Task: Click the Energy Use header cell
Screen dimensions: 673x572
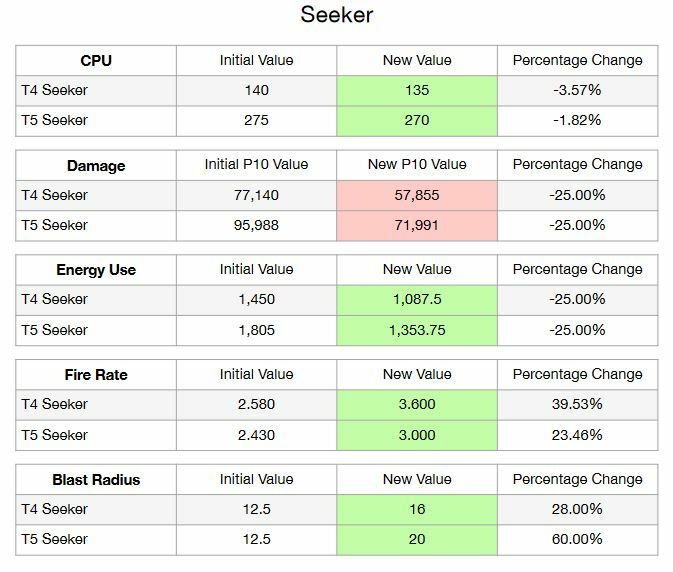Action: click(x=96, y=270)
